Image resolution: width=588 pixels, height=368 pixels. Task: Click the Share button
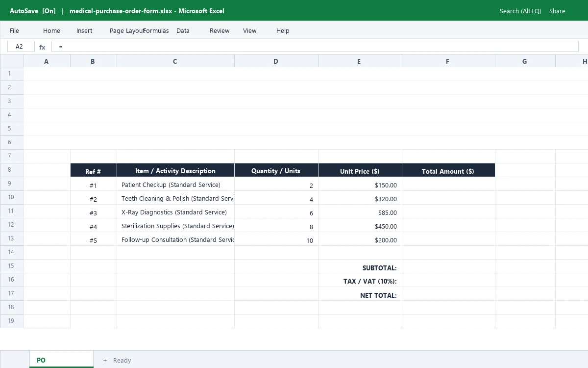pyautogui.click(x=557, y=11)
